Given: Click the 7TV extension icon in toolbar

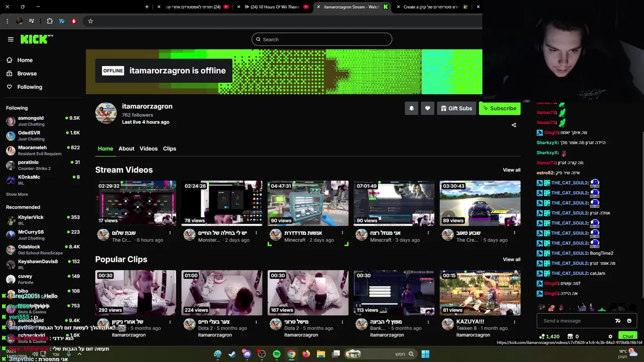Looking at the screenshot, I should [62, 21].
